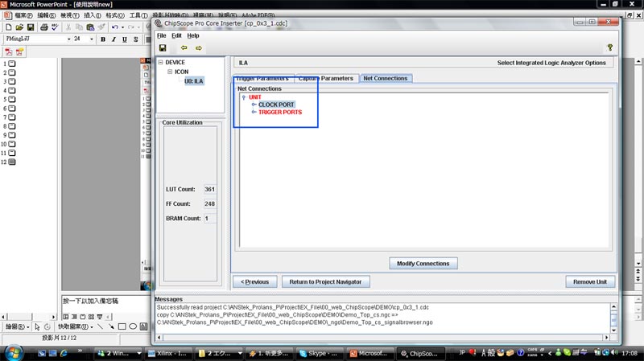The height and width of the screenshot is (361, 644).
Task: Click the save icon in ChipScope toolbar
Action: [163, 48]
